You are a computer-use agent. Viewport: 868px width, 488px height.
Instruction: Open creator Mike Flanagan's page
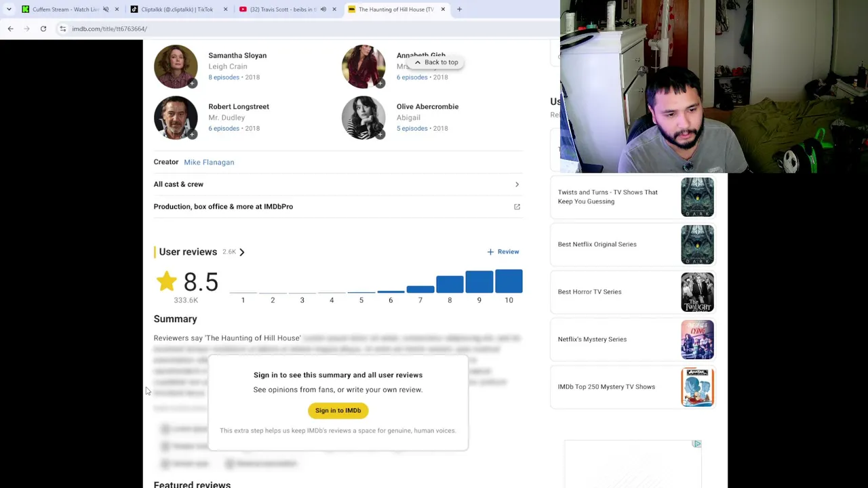(209, 162)
